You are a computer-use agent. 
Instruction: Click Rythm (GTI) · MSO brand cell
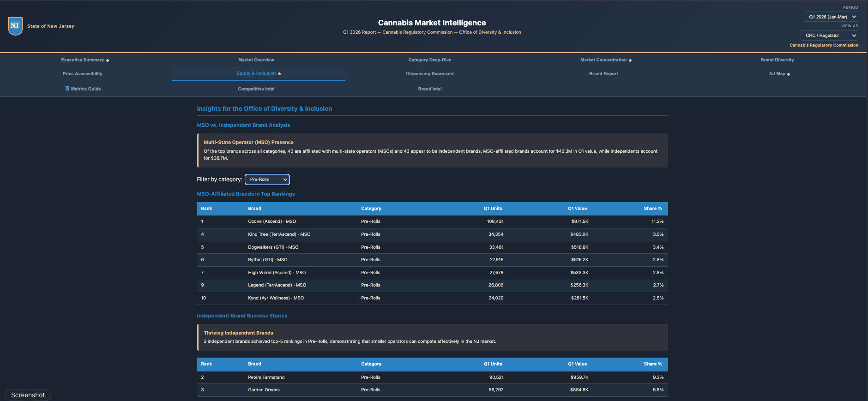[x=268, y=260]
